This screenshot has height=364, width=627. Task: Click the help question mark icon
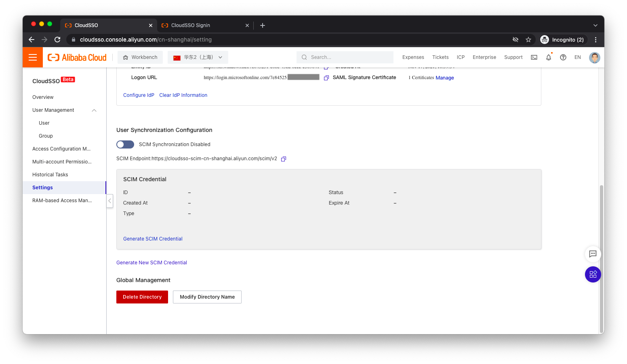point(563,57)
